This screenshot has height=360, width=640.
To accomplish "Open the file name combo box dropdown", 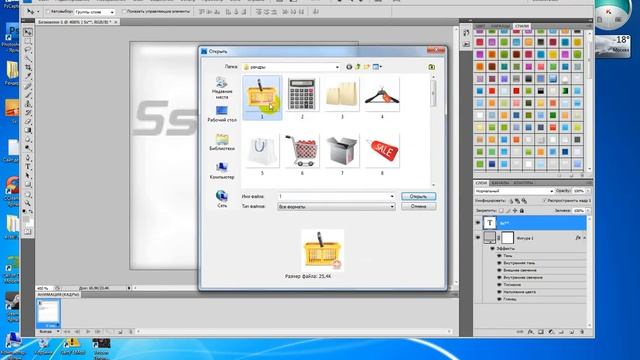I will coord(392,196).
